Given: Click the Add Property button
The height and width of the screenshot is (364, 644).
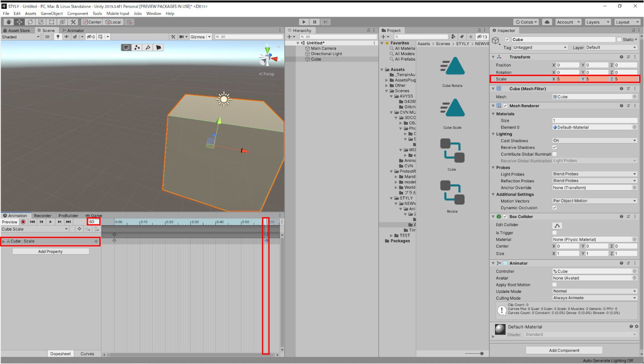Looking at the screenshot, I should pyautogui.click(x=51, y=252).
